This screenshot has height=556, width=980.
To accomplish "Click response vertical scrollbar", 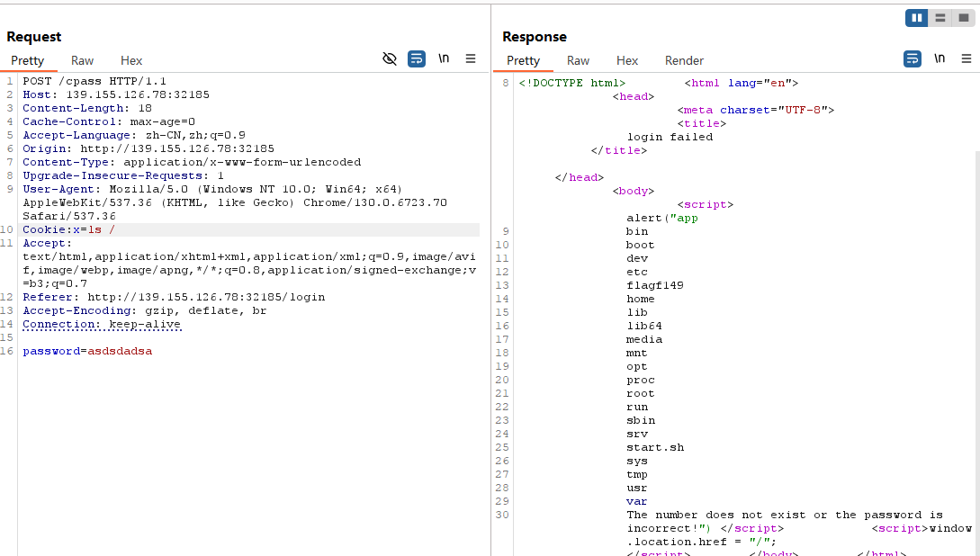I will tap(977, 353).
